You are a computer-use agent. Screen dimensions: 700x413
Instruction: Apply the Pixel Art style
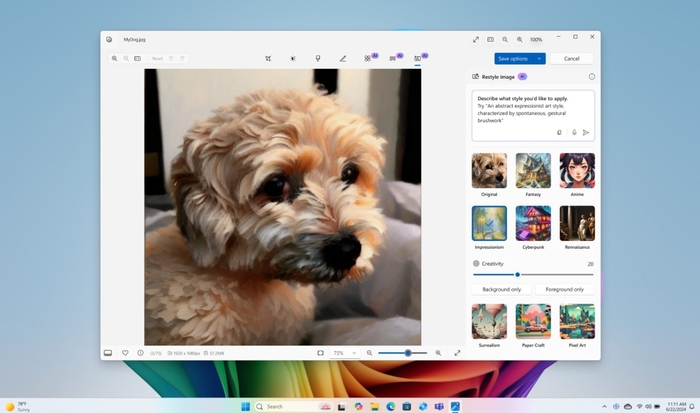tap(577, 321)
